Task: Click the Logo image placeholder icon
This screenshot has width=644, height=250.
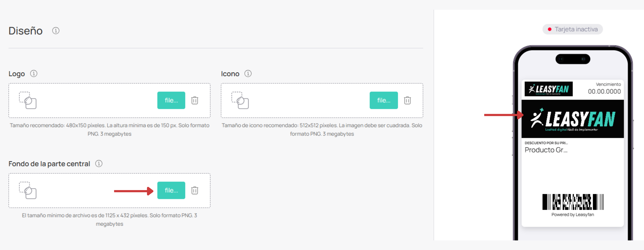Action: point(28,100)
